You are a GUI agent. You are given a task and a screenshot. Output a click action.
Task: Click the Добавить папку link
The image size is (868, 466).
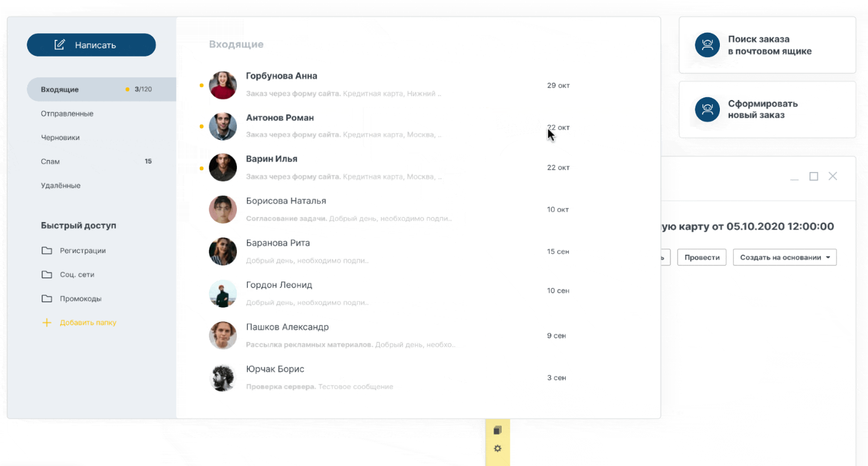click(x=88, y=323)
